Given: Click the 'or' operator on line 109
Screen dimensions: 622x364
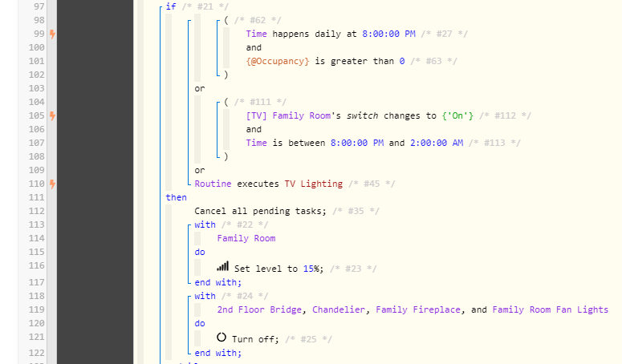Looking at the screenshot, I should 200,170.
